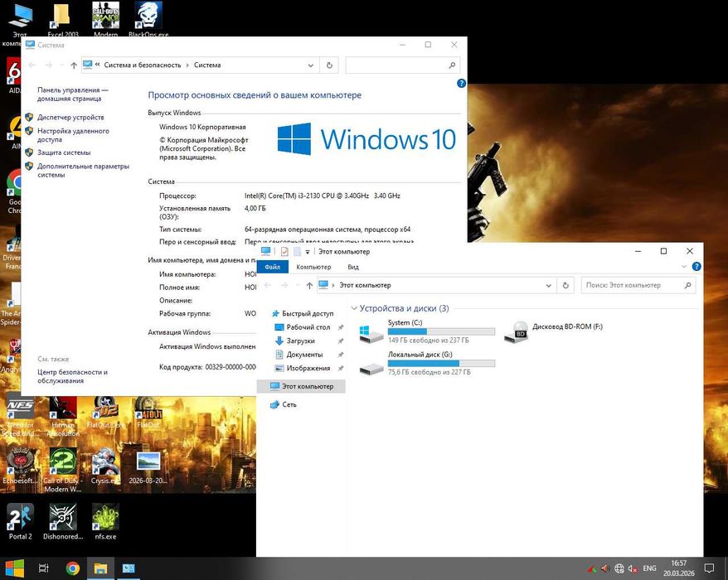Open recent locations dropdown in Этот компьютер
Viewport: 728px width, 580px height.
tap(297, 285)
